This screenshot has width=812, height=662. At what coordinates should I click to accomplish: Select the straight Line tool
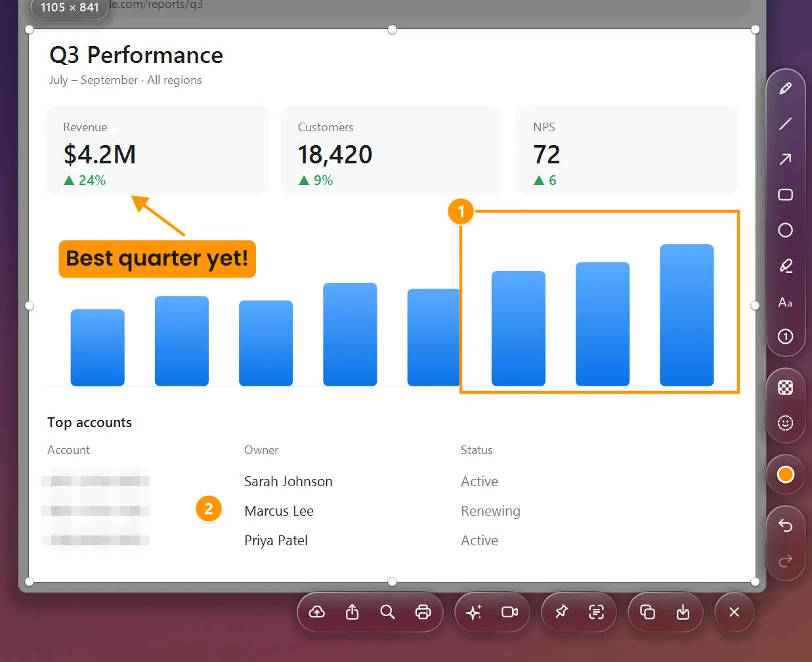[785, 124]
